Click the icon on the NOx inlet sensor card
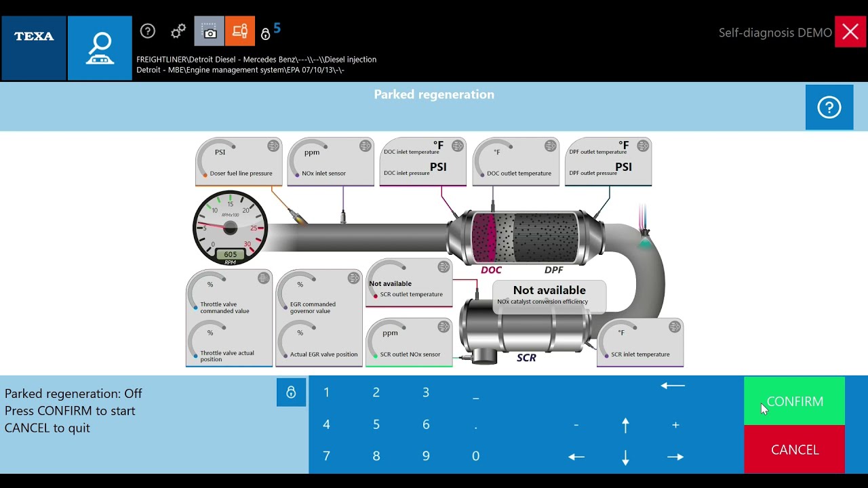868x488 pixels. point(366,146)
